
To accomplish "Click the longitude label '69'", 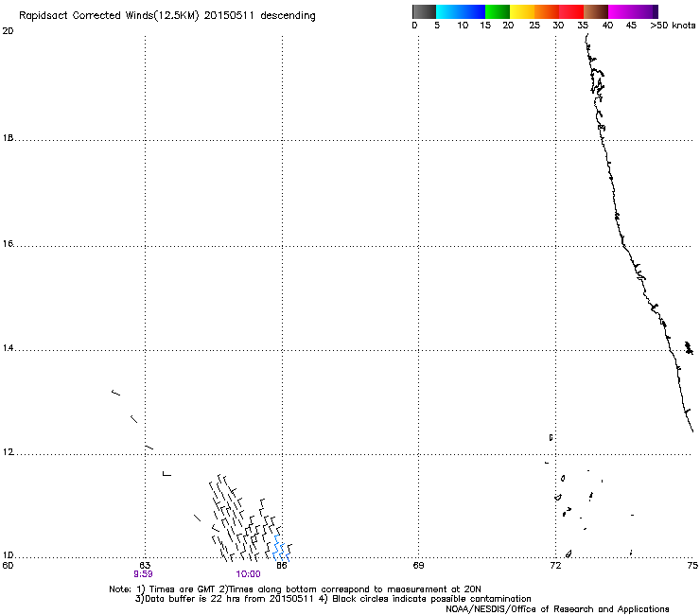I will (418, 566).
